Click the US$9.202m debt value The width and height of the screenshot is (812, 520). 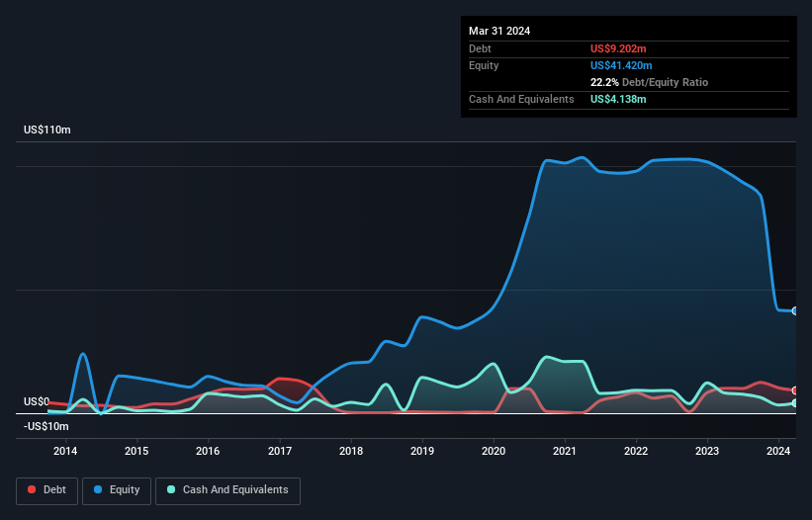[x=618, y=48]
